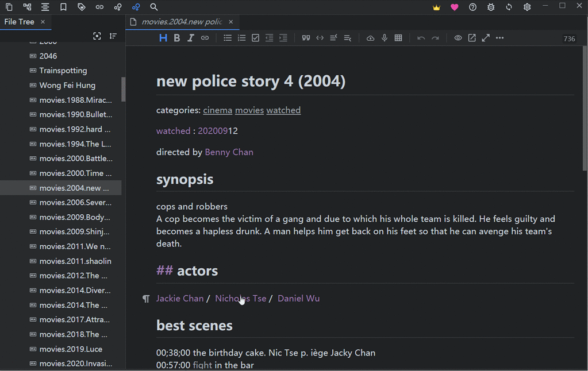Toggle bold formatting

(177, 38)
